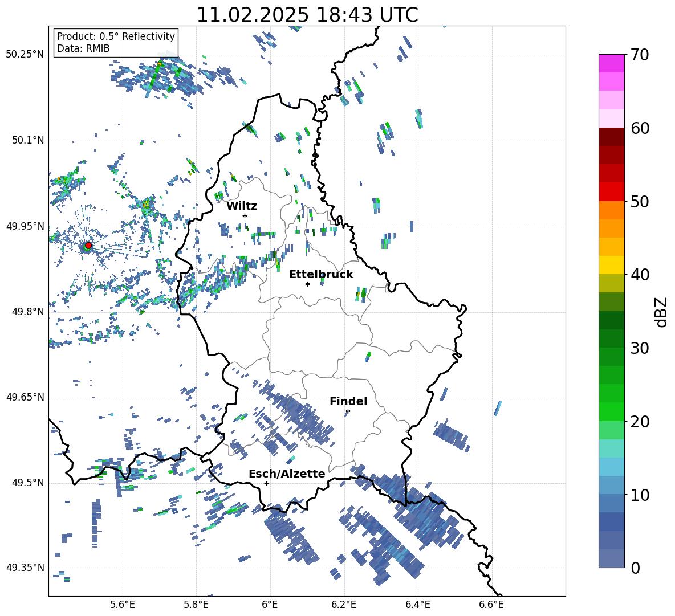Click the colorbar tick label 60
This screenshot has height=616, width=675.
(640, 128)
